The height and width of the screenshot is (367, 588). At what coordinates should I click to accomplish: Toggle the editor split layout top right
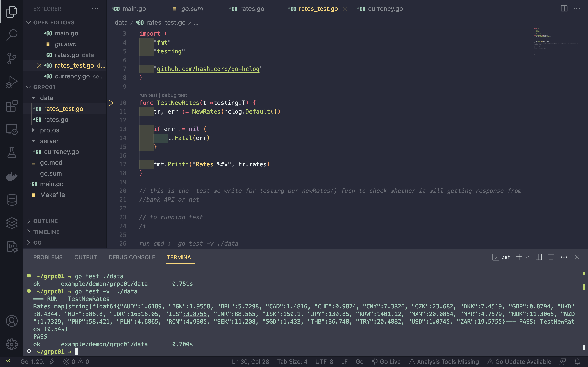[564, 9]
